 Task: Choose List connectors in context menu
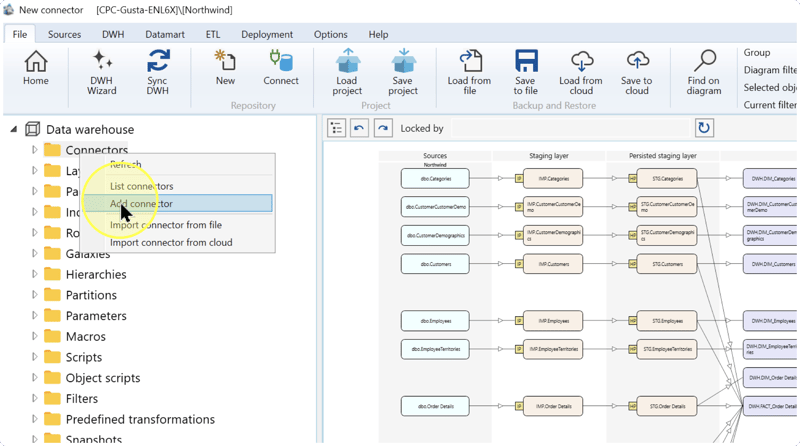[178, 186]
